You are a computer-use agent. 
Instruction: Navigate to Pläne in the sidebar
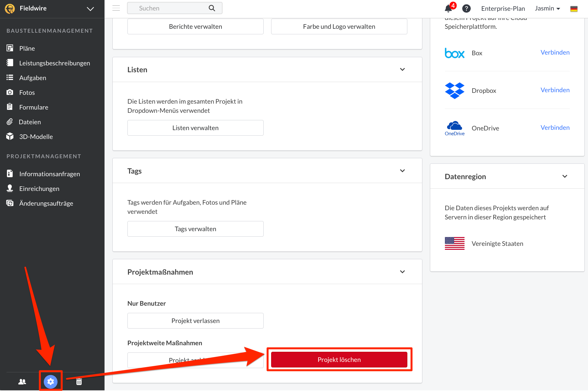[27, 48]
